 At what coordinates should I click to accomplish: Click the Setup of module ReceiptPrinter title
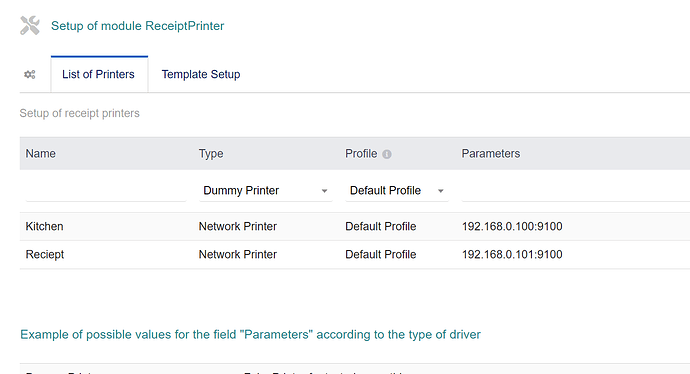point(137,26)
